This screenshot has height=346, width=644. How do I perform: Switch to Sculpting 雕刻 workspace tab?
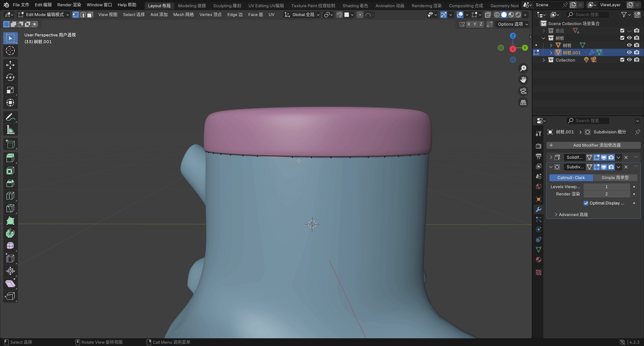pyautogui.click(x=227, y=6)
